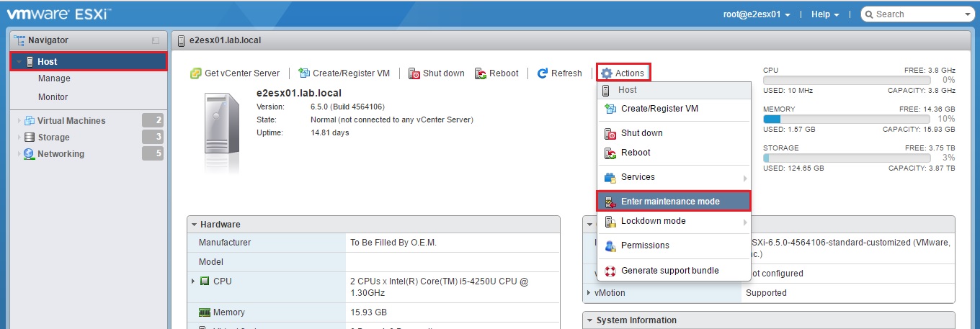Click the Storage icon in Navigator
Viewport: 980px width, 329px height.
point(30,138)
